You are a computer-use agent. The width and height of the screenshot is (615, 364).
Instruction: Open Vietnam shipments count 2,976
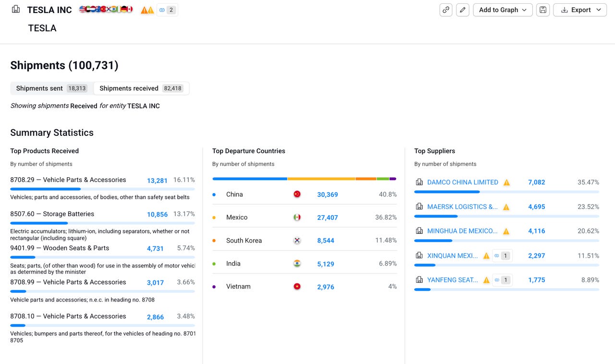[325, 287]
